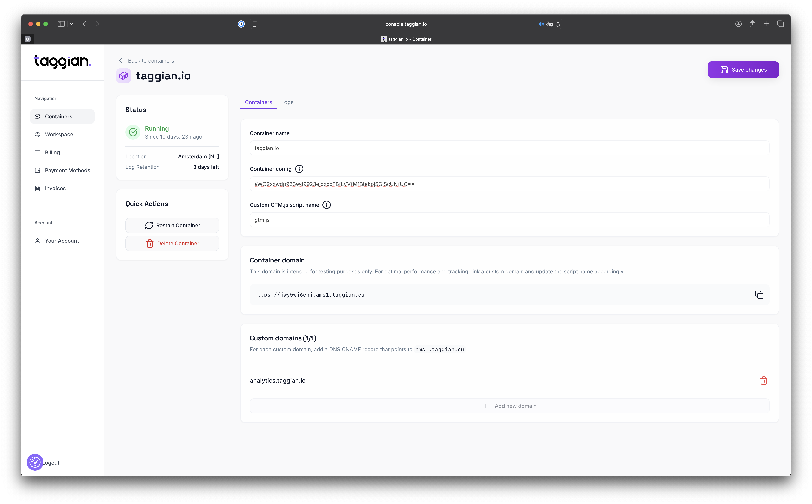Open Billing in the navigation
Image resolution: width=812 pixels, height=504 pixels.
tap(52, 152)
